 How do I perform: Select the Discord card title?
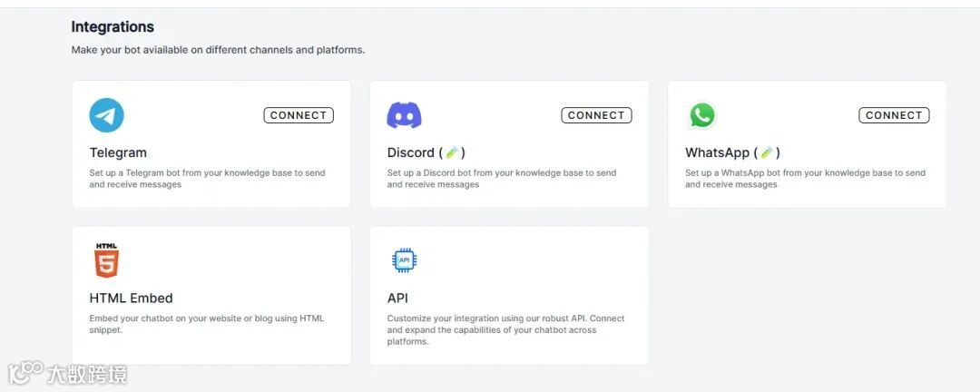pyautogui.click(x=411, y=152)
